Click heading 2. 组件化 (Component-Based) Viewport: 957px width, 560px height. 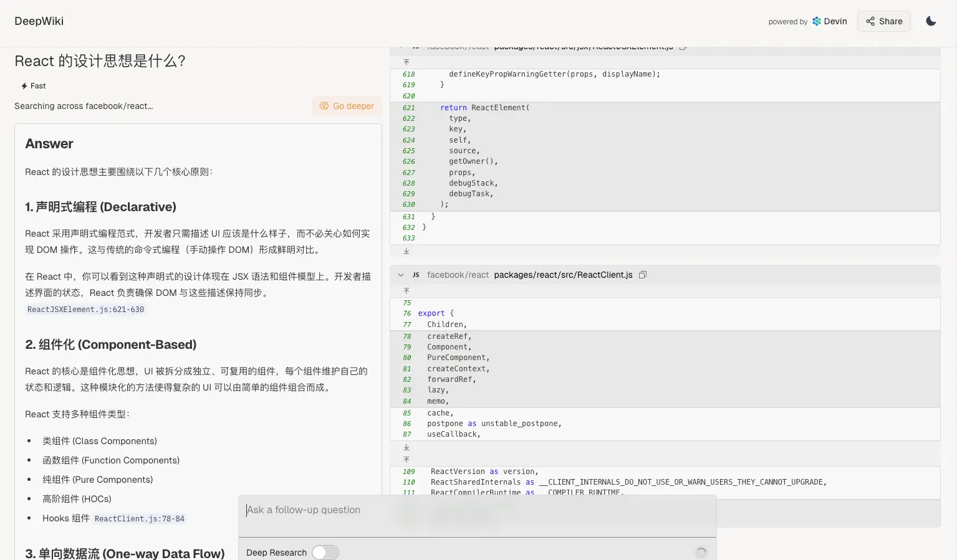(111, 344)
